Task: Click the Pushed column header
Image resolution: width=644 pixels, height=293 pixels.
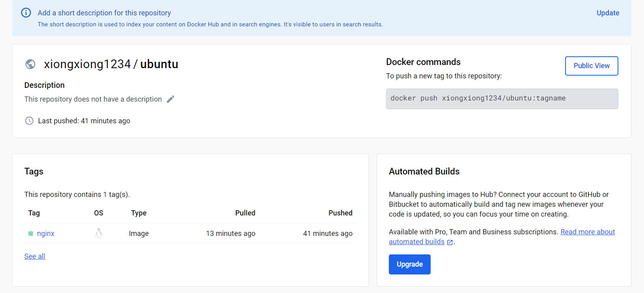Action: click(x=340, y=213)
